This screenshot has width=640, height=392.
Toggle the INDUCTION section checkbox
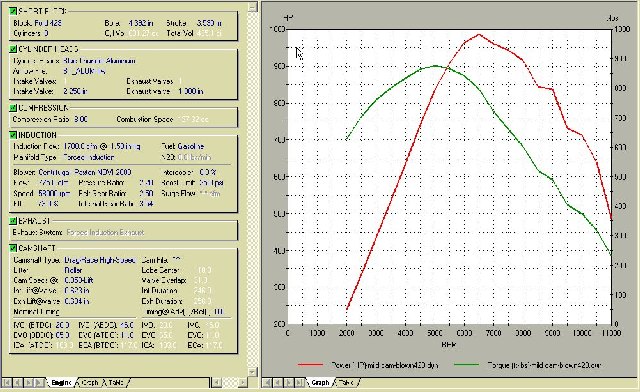point(13,135)
